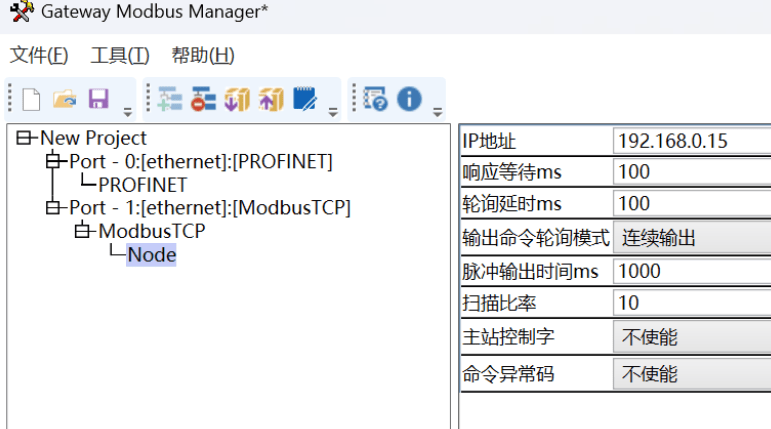The width and height of the screenshot is (771, 429).
Task: Open an existing project with the folder icon
Action: 64,99
